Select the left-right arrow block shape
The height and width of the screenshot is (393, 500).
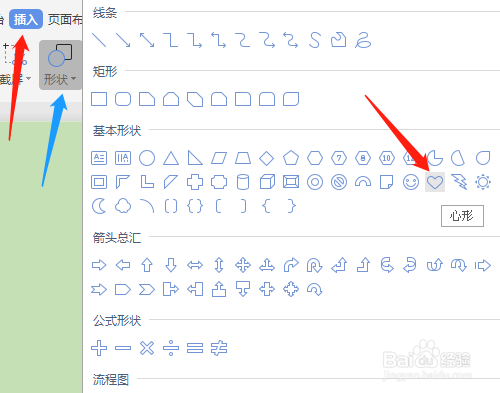pos(195,265)
